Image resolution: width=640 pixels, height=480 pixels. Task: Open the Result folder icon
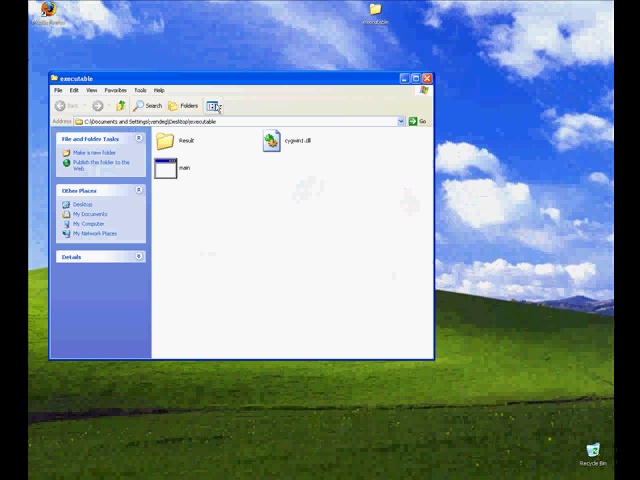tap(165, 141)
